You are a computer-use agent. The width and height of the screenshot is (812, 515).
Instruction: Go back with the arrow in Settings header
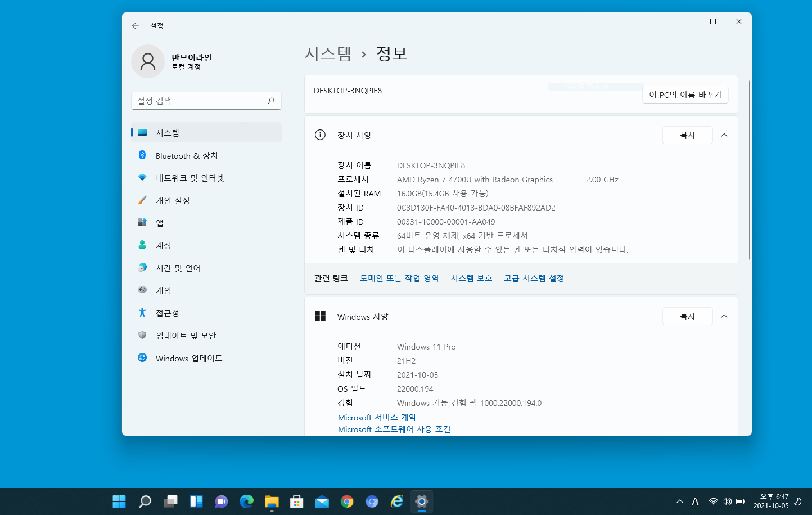[135, 26]
